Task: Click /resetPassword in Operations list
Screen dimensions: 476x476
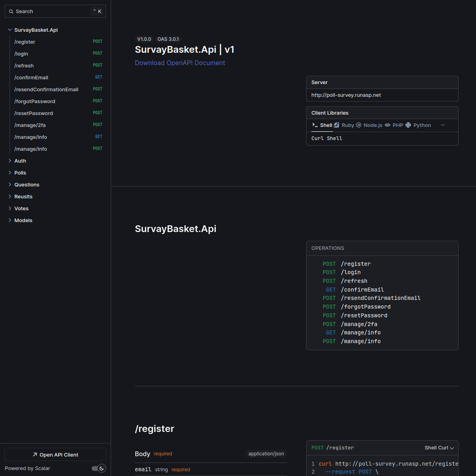Action: pos(355,315)
